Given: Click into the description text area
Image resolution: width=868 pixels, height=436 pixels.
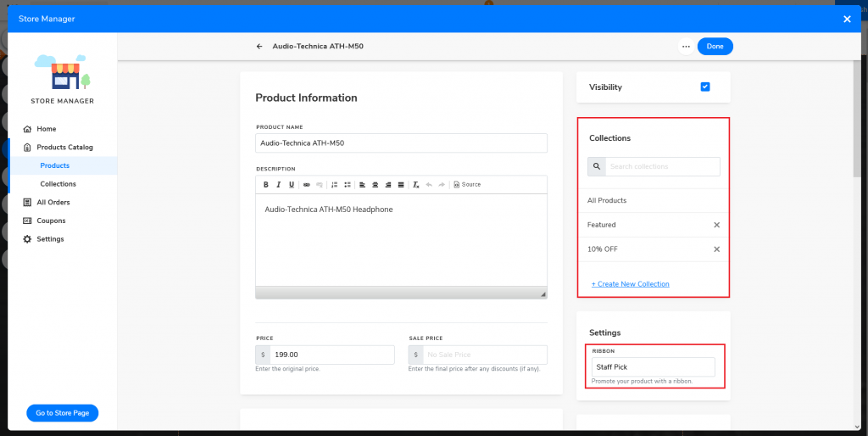Looking at the screenshot, I should (x=401, y=240).
